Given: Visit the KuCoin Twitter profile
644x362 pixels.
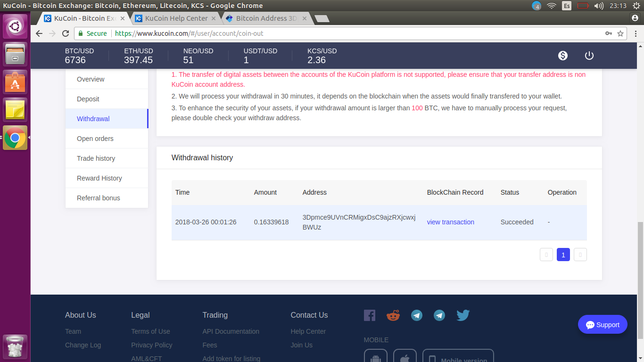Looking at the screenshot, I should click(x=463, y=315).
